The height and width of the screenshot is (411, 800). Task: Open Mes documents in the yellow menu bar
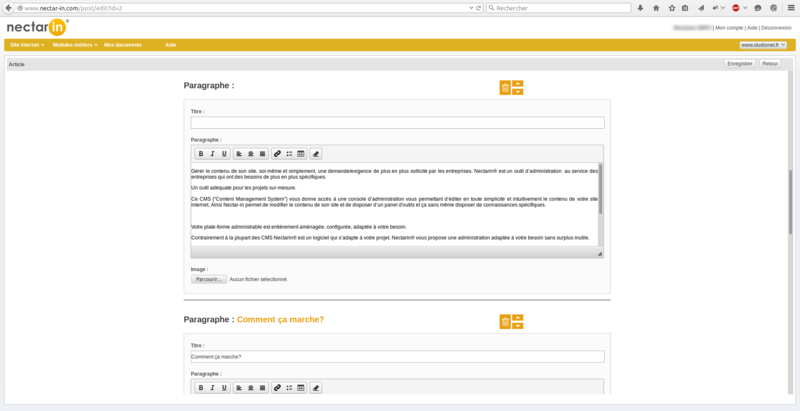(x=122, y=45)
